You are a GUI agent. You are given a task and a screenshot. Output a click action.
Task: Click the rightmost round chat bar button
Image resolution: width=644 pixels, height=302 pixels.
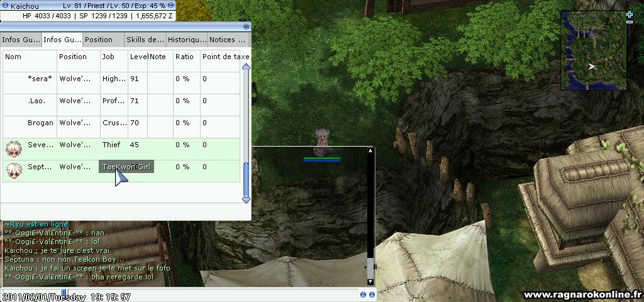372,294
